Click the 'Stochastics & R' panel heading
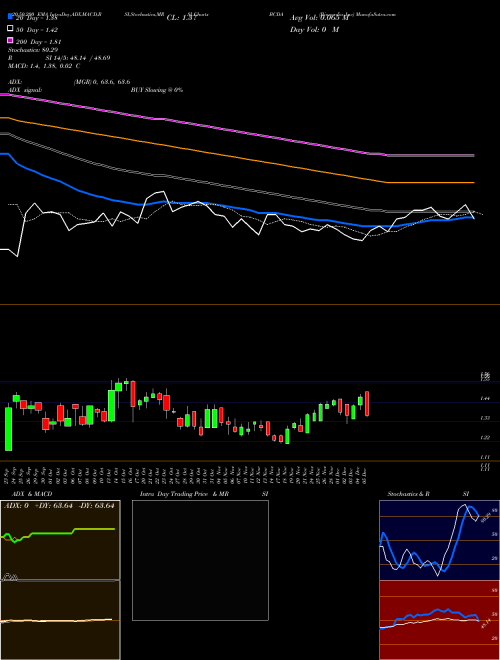 pyautogui.click(x=409, y=494)
